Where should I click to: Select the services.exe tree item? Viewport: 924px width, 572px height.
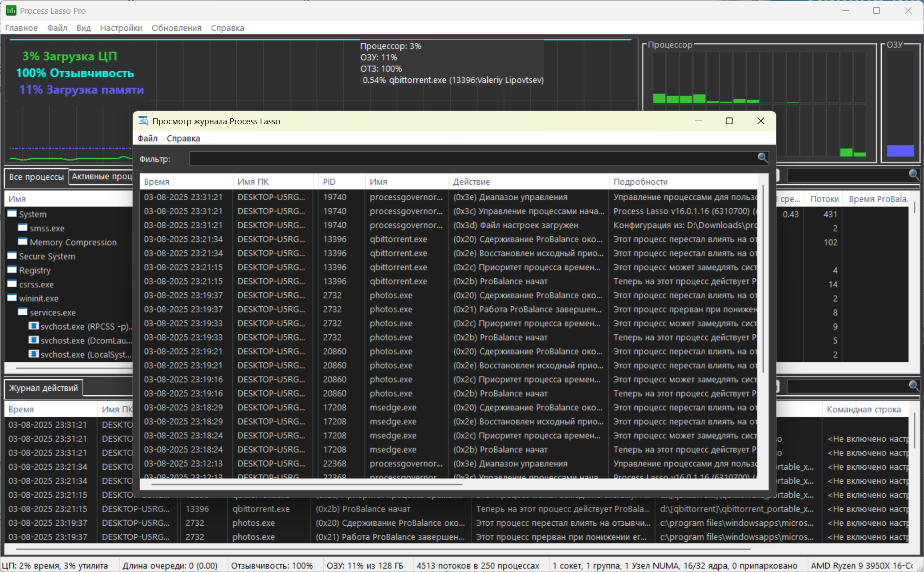[53, 312]
